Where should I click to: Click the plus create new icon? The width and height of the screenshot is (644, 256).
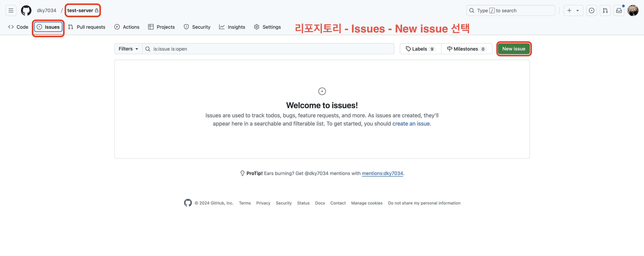pos(569,11)
